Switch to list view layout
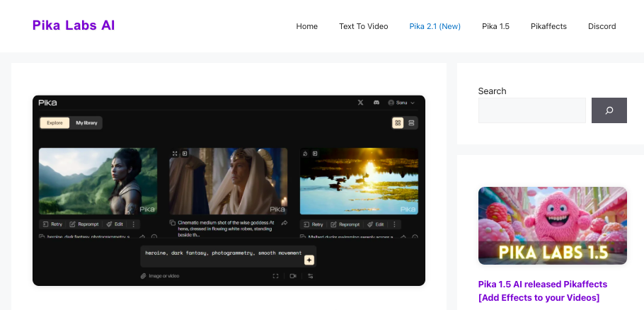The image size is (644, 310). tap(411, 122)
